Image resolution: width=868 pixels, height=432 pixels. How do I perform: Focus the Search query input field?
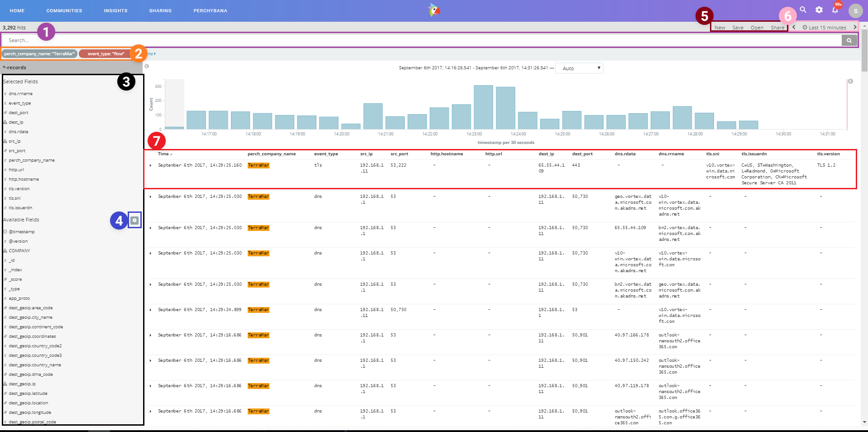click(x=422, y=40)
